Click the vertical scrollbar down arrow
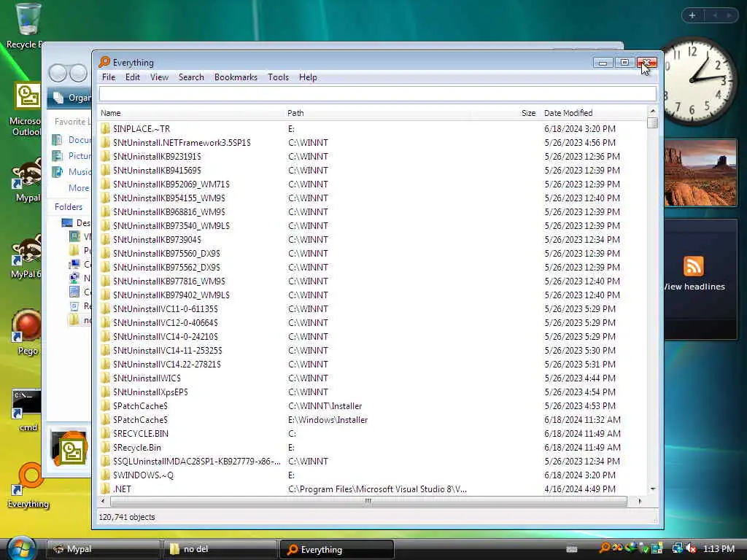The width and height of the screenshot is (747, 560). [x=653, y=489]
